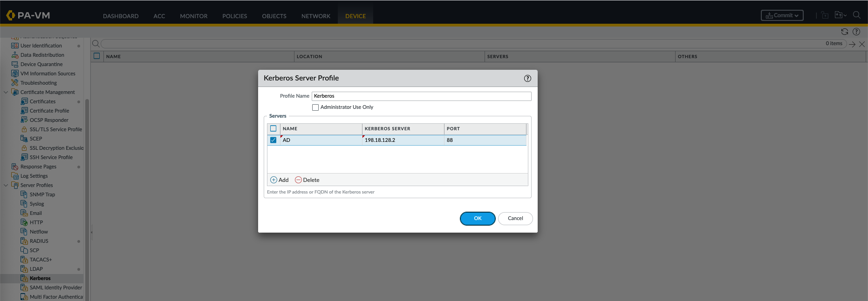Screen dimensions: 868x301
Task: Collapse the Certificate Management tree node
Action: coord(6,92)
